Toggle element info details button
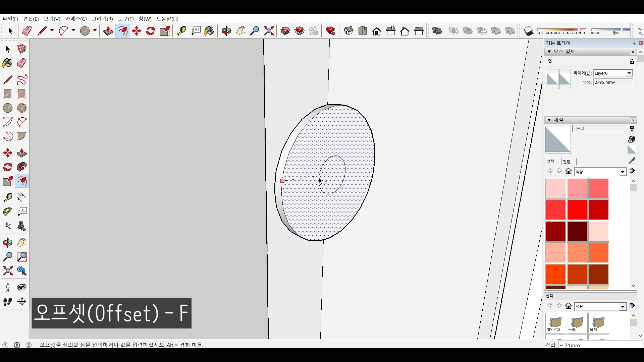This screenshot has width=644, height=362. point(632,61)
